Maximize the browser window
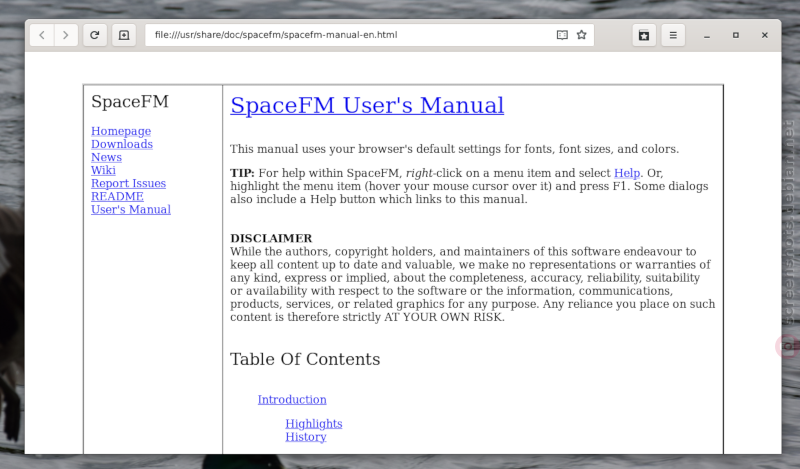Screen dimensions: 800x469 [x=736, y=35]
